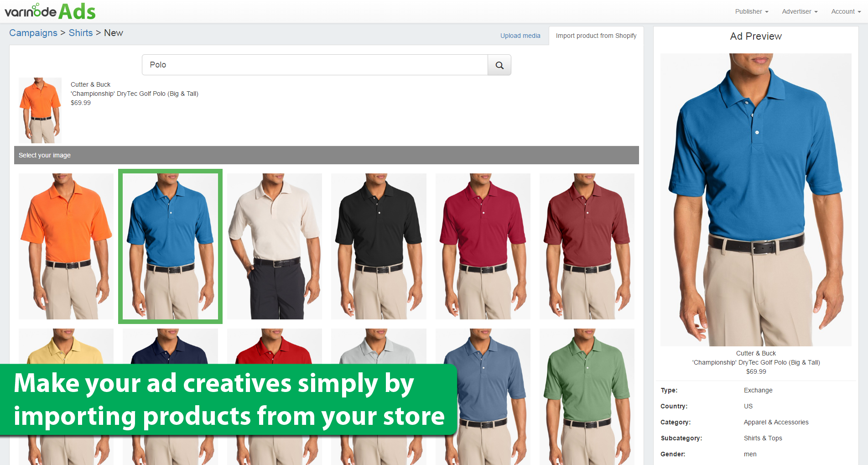The width and height of the screenshot is (868, 465).
Task: Click the Apparel & Accessories category value
Action: tap(776, 422)
